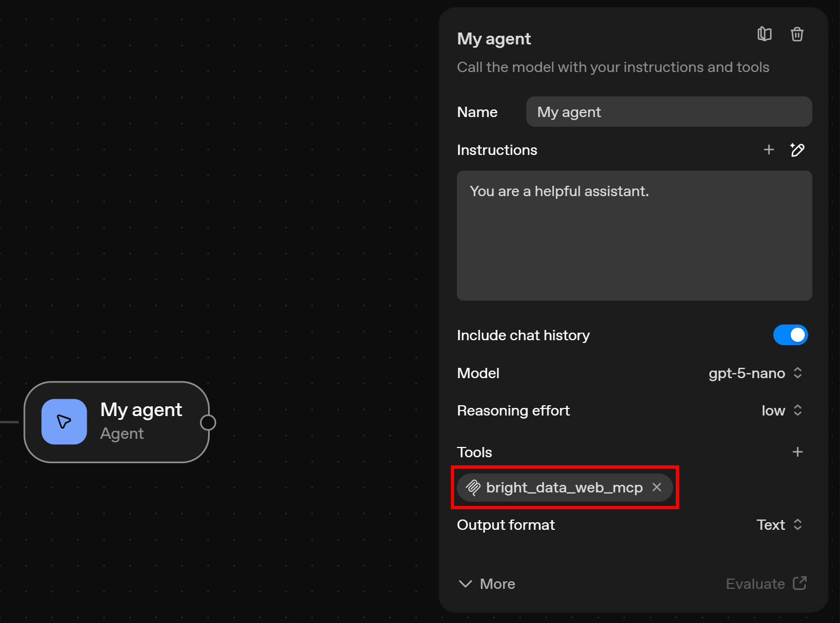Remove the bright_data_web_mcp tool
840x623 pixels.
(x=656, y=487)
